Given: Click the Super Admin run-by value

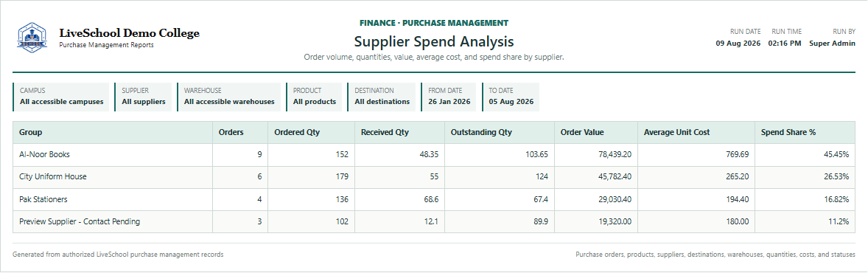Looking at the screenshot, I should (x=832, y=44).
